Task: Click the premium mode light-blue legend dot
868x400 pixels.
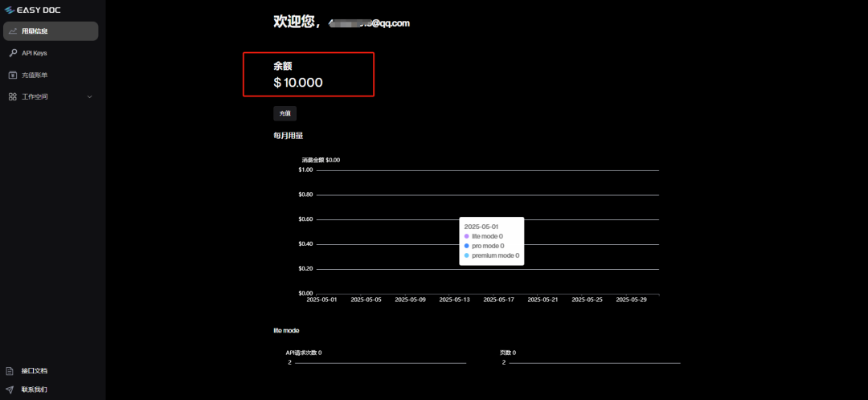Action: pos(467,255)
